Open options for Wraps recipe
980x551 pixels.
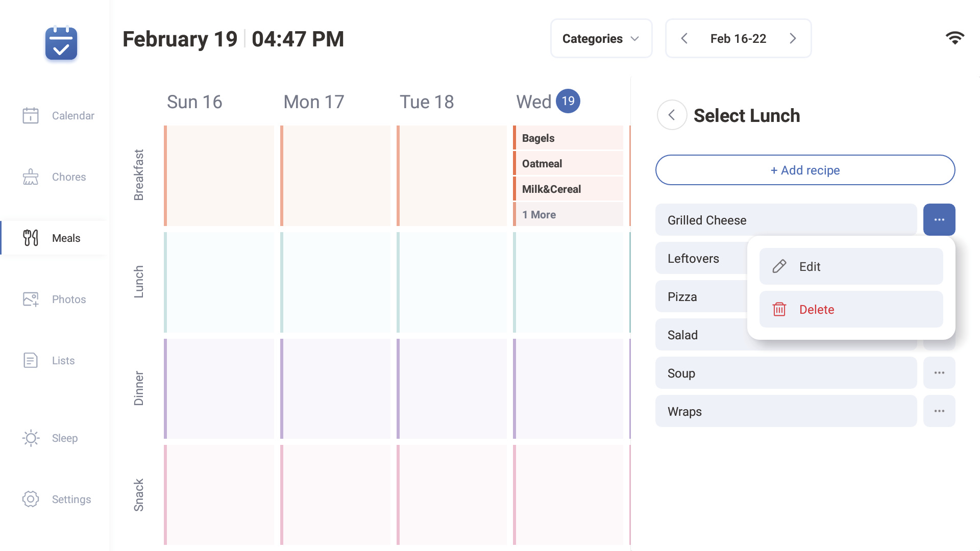tap(939, 411)
